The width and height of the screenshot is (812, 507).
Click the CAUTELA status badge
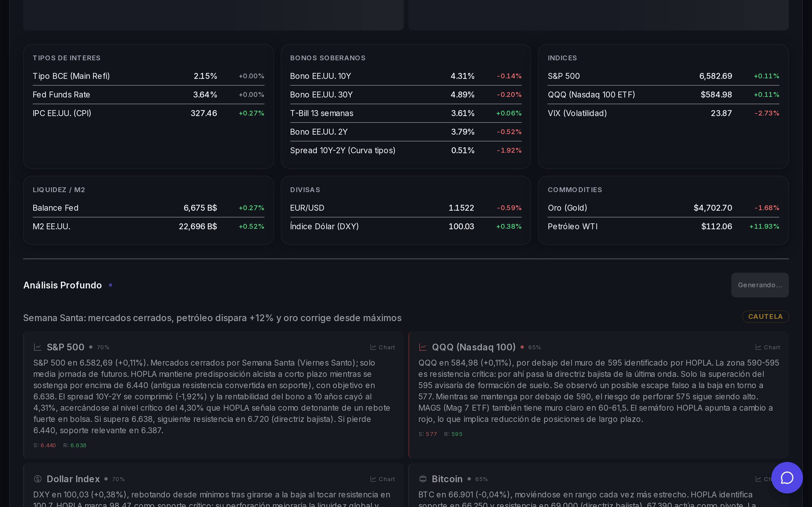765,317
